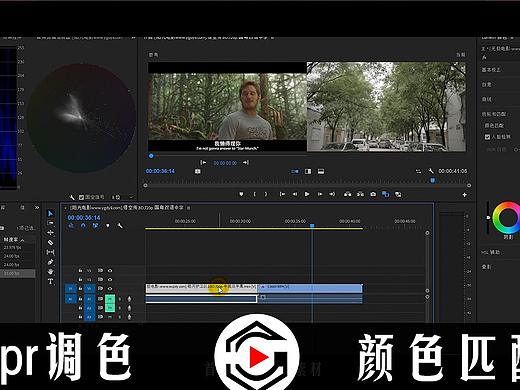Expand Creative section in Lumetri
520x390 pixels.
486,85
